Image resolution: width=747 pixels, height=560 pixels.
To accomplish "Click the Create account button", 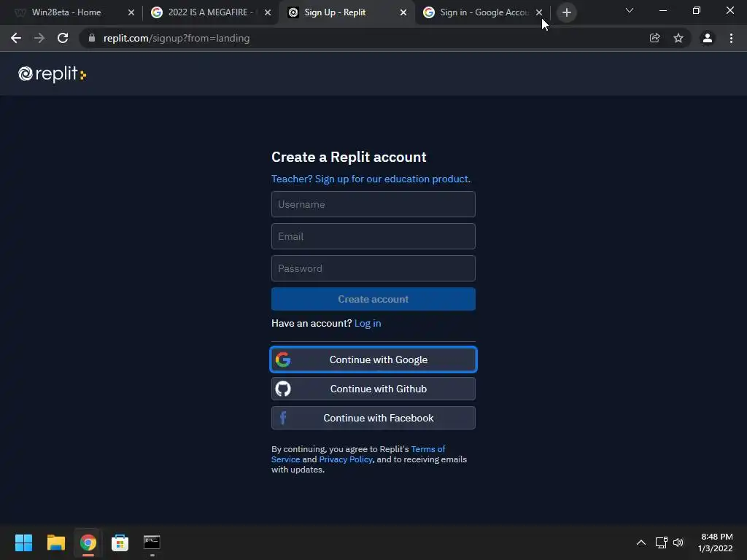I will click(x=373, y=299).
